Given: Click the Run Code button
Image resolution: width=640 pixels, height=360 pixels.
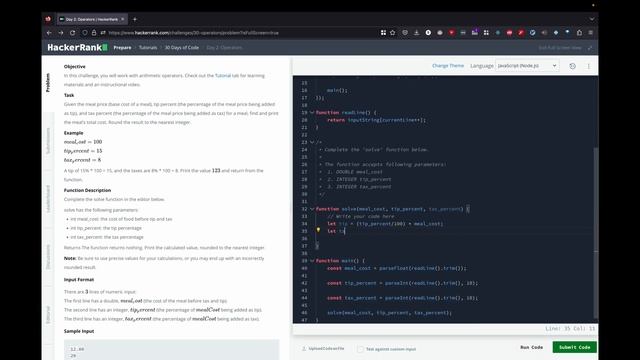Looking at the screenshot, I should click(531, 347).
